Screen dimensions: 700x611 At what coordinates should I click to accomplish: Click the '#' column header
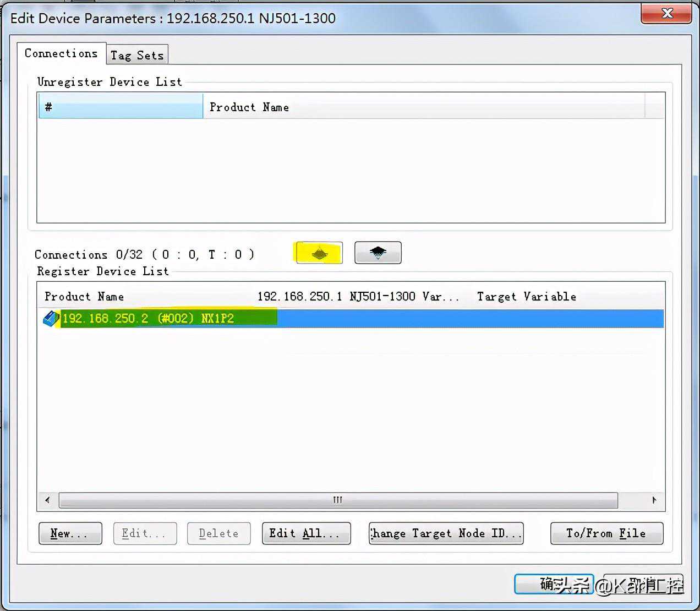[121, 107]
